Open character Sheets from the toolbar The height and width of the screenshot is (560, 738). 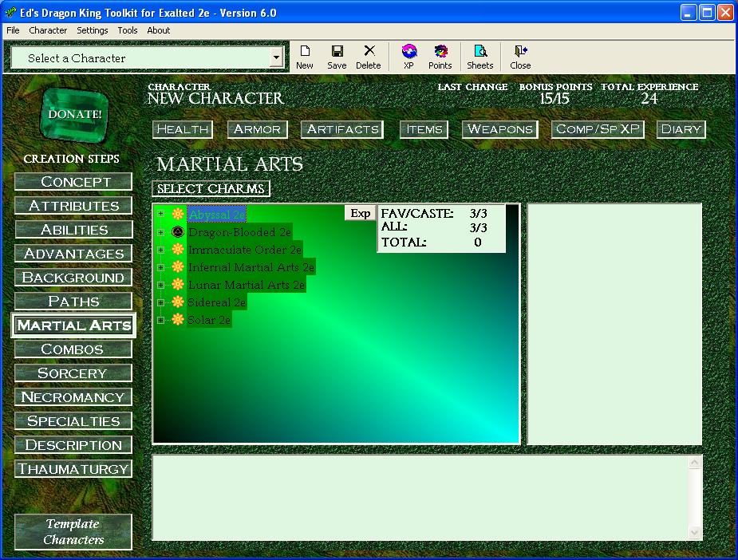coord(480,57)
